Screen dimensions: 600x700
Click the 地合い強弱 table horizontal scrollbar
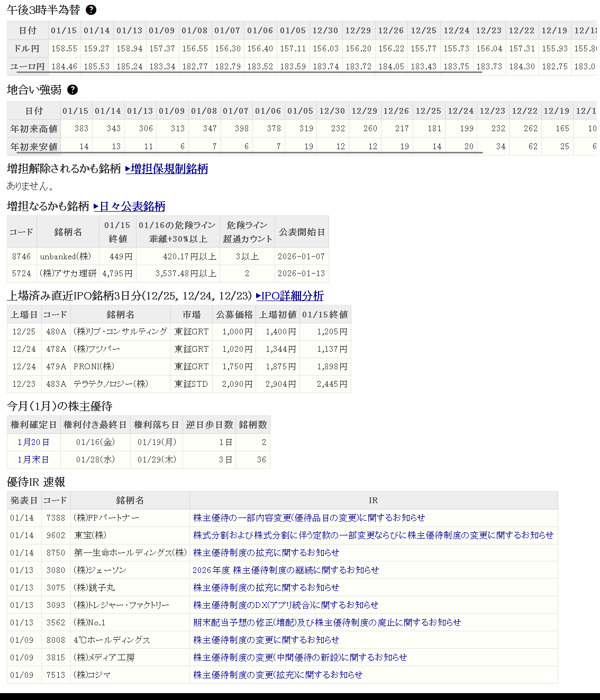[249, 152]
